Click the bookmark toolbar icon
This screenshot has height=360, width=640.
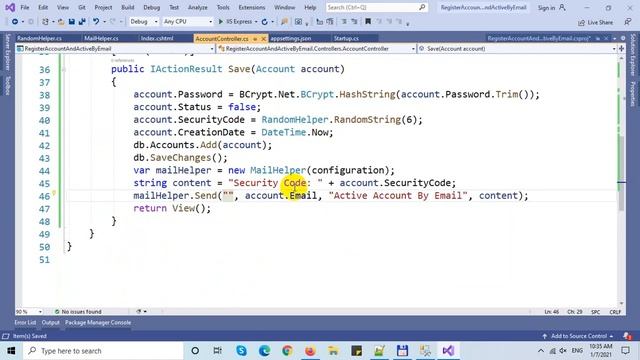pos(368,22)
